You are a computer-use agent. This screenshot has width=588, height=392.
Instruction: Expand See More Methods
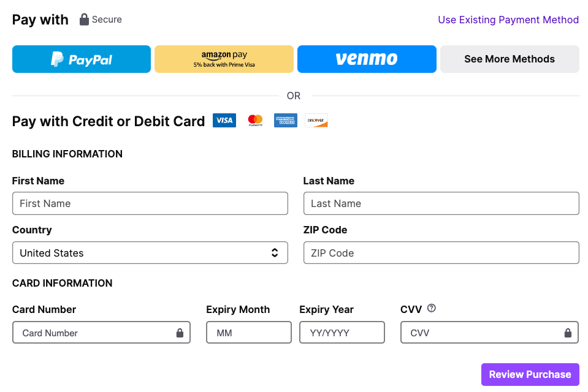coord(509,59)
